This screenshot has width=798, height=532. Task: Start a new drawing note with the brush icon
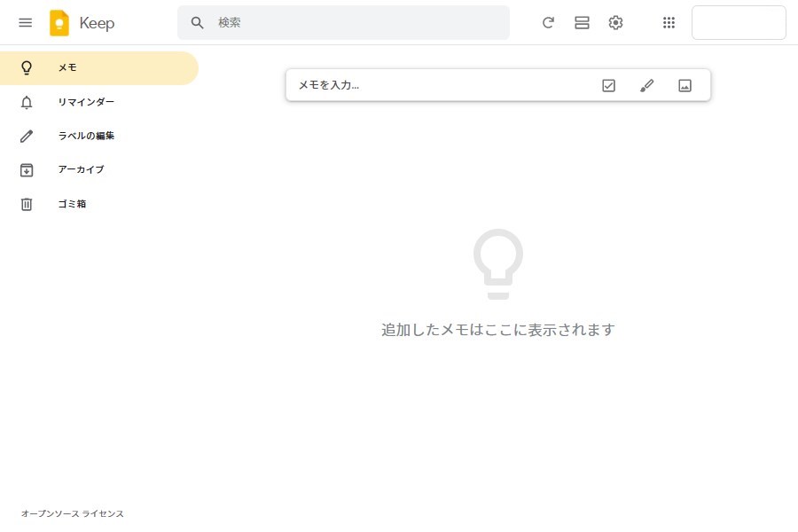pyautogui.click(x=646, y=85)
